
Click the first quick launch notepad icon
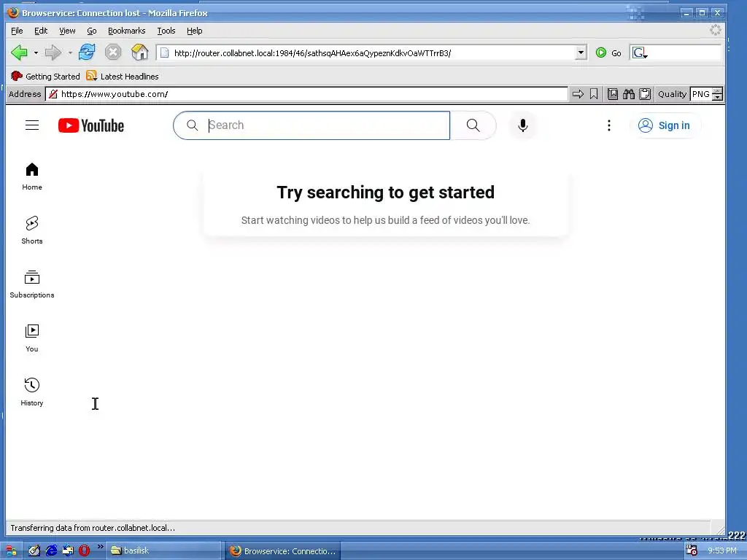(34, 551)
